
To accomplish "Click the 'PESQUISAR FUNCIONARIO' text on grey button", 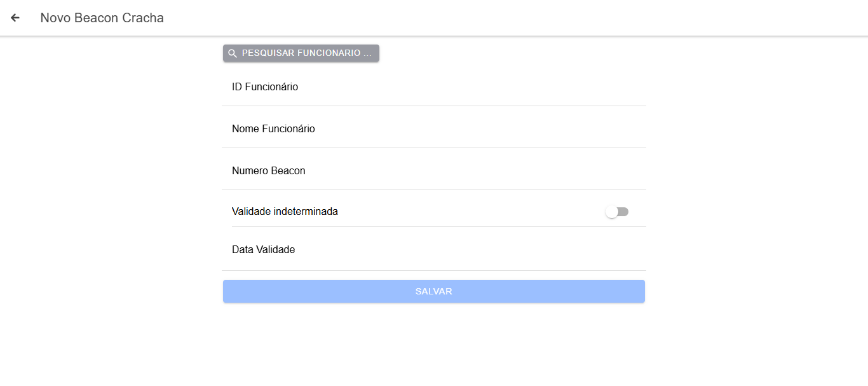I will (306, 53).
